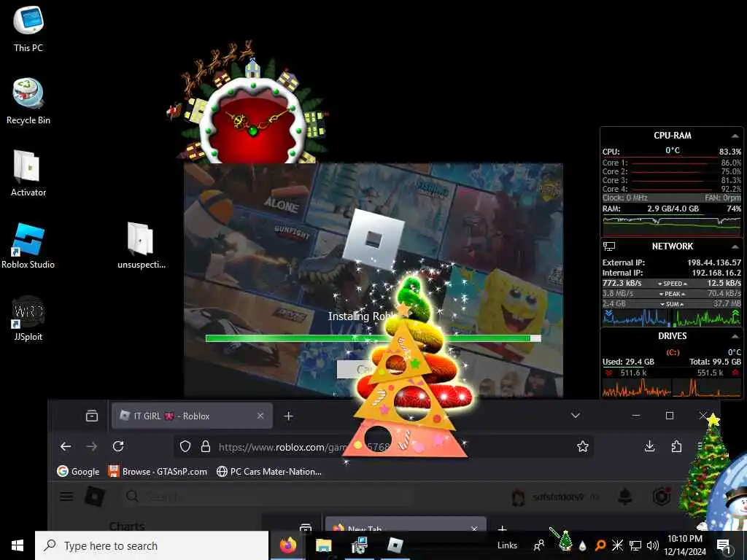
Task: Click the Roblox installer progress bar
Action: pyautogui.click(x=373, y=338)
